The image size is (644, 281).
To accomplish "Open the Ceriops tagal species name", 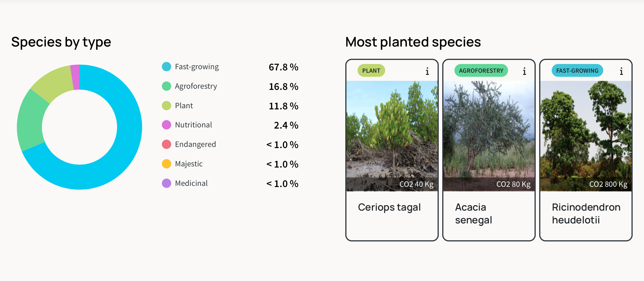I will coord(389,207).
